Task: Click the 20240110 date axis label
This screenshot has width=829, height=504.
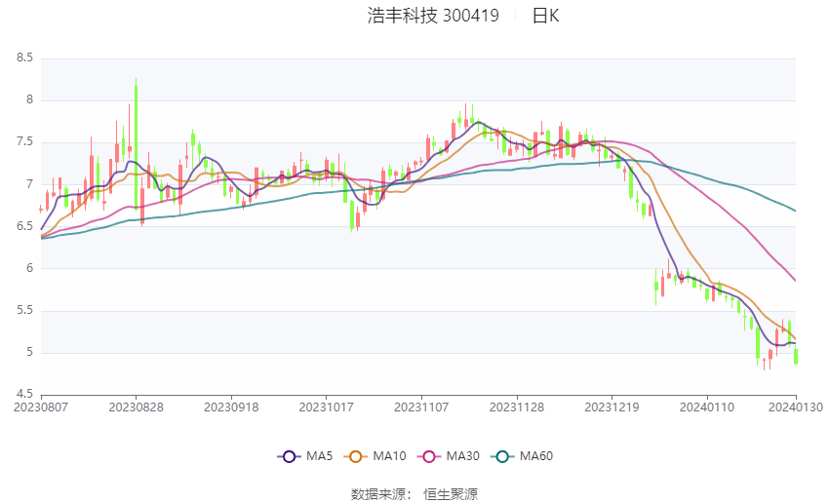Action: click(707, 407)
